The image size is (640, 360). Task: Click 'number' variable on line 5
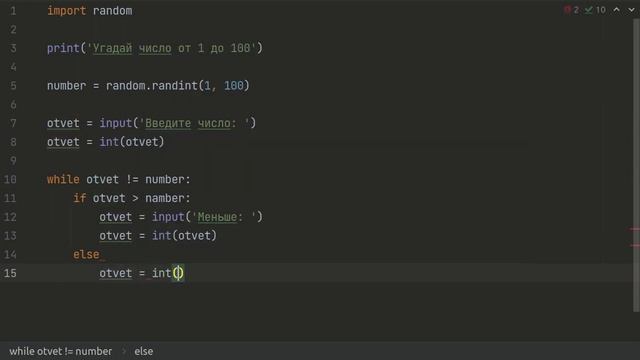tap(67, 86)
